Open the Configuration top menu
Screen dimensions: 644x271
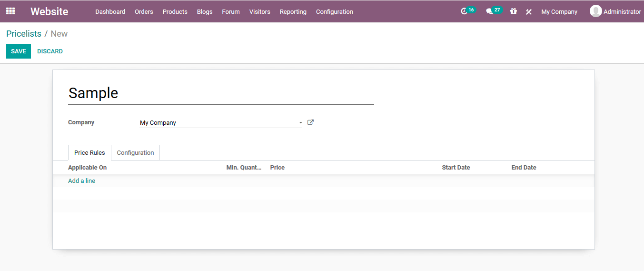pos(335,11)
